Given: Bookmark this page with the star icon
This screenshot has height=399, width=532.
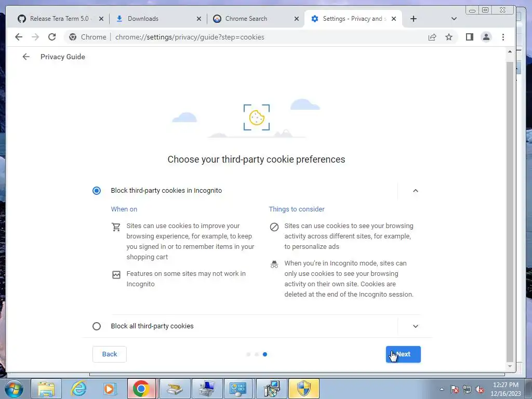Looking at the screenshot, I should (x=449, y=37).
